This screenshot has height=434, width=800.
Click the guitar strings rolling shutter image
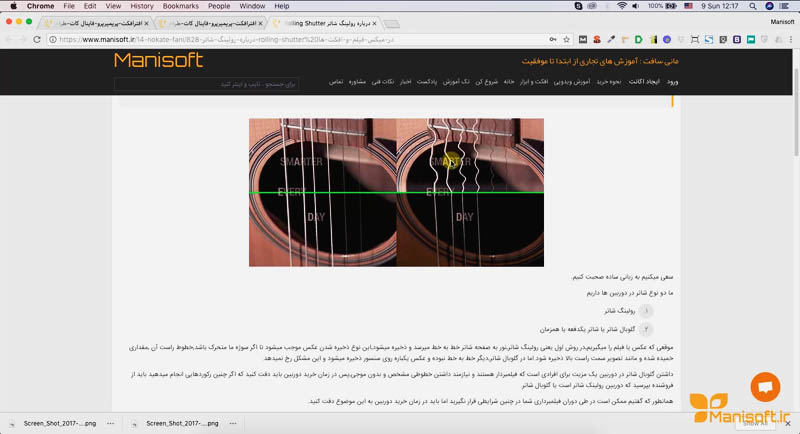[x=396, y=192]
